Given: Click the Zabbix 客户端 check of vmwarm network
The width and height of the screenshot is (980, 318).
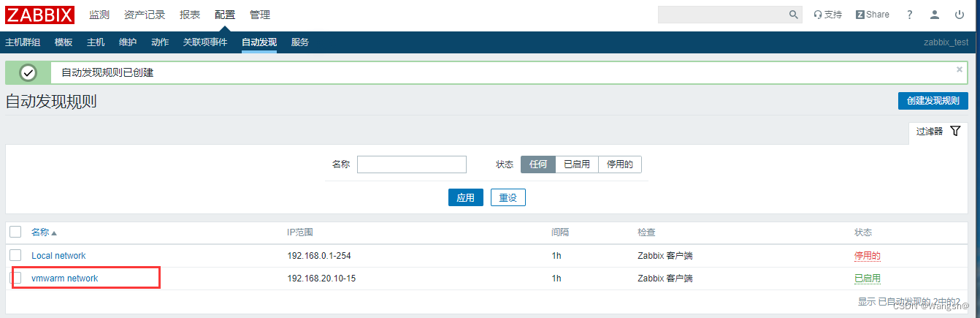Looking at the screenshot, I should pyautogui.click(x=665, y=279).
